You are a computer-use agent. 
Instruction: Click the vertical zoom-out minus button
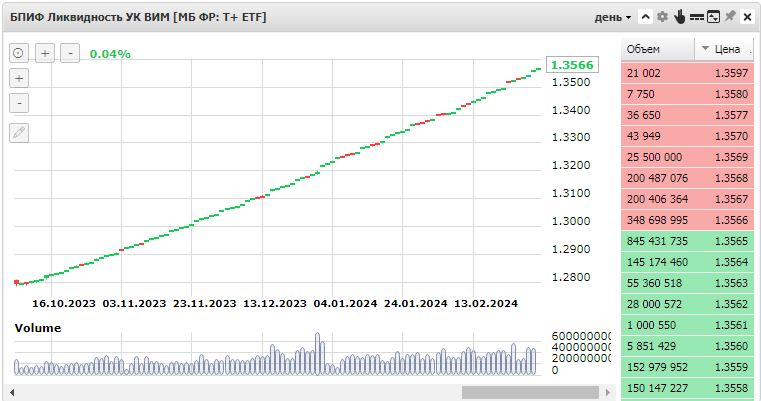tap(19, 103)
